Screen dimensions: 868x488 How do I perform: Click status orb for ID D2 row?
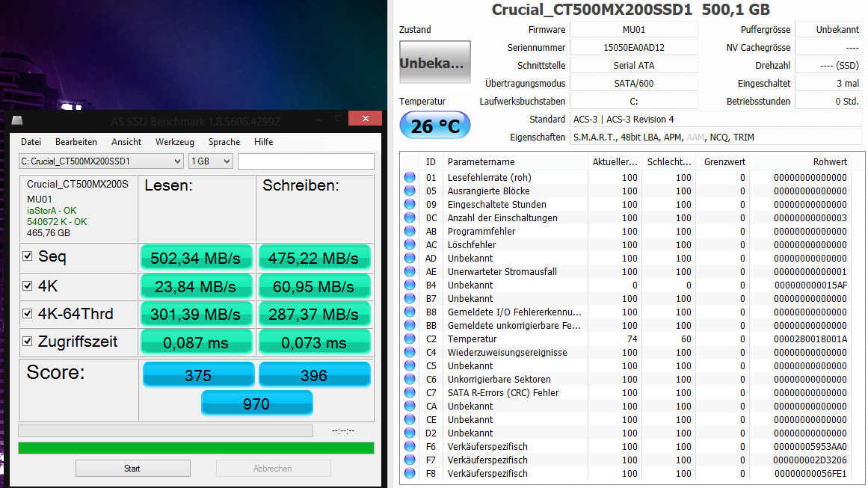[410, 433]
